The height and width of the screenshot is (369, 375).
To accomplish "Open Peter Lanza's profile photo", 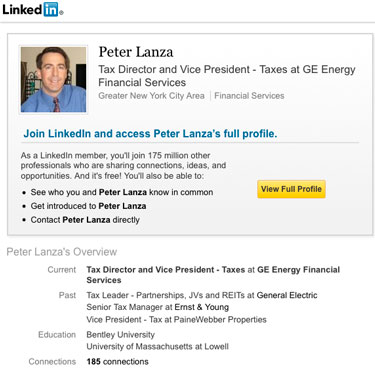I will (x=53, y=79).
